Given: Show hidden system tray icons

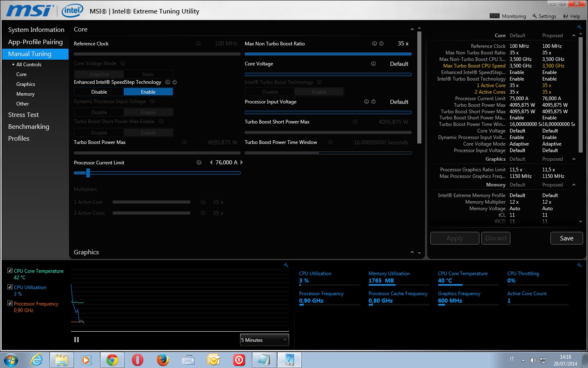Looking at the screenshot, I should click(x=523, y=360).
